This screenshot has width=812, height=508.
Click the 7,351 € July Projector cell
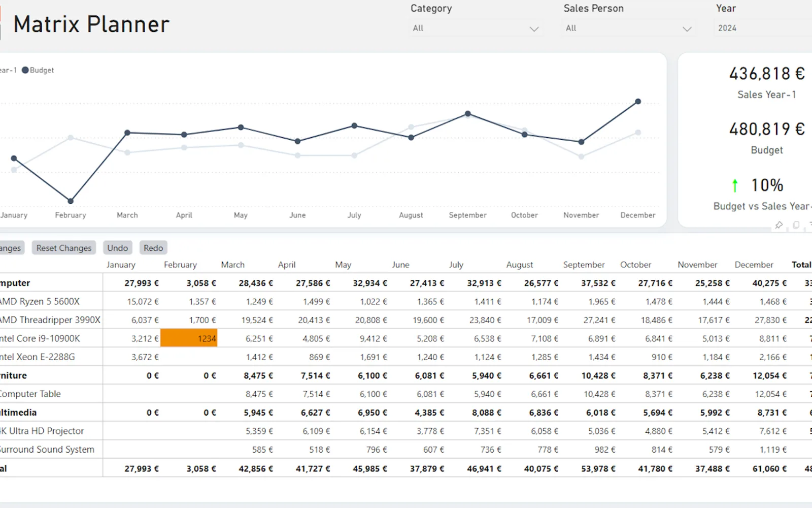[x=488, y=431]
